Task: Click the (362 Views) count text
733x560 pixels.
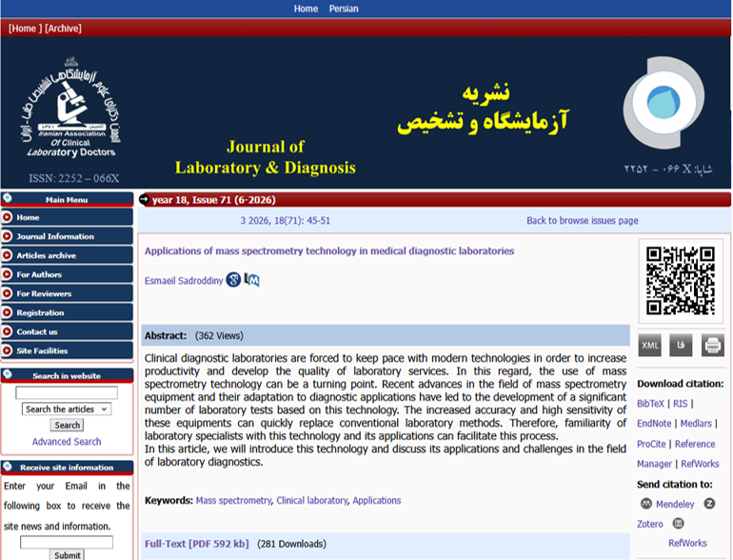Action: [219, 335]
